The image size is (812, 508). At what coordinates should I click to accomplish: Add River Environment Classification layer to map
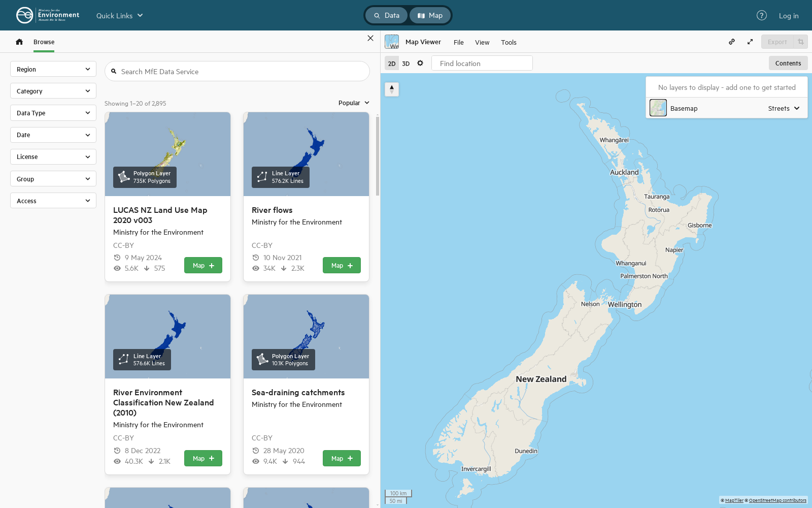203,458
